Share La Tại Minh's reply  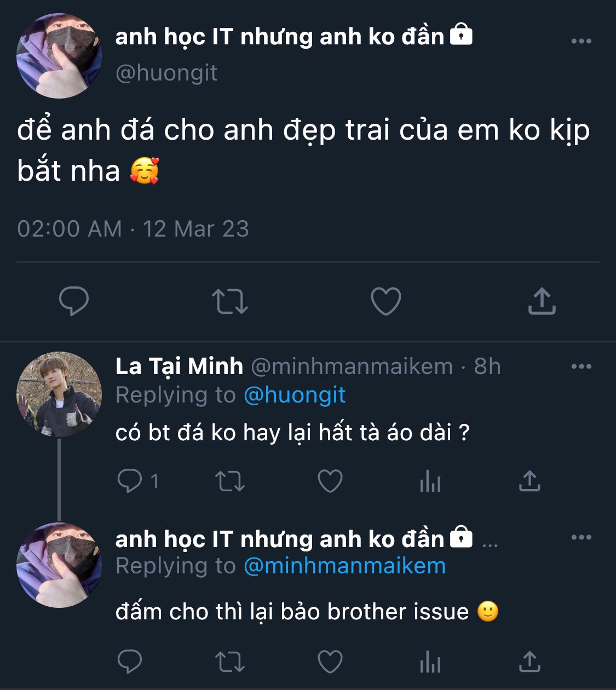pyautogui.click(x=529, y=481)
